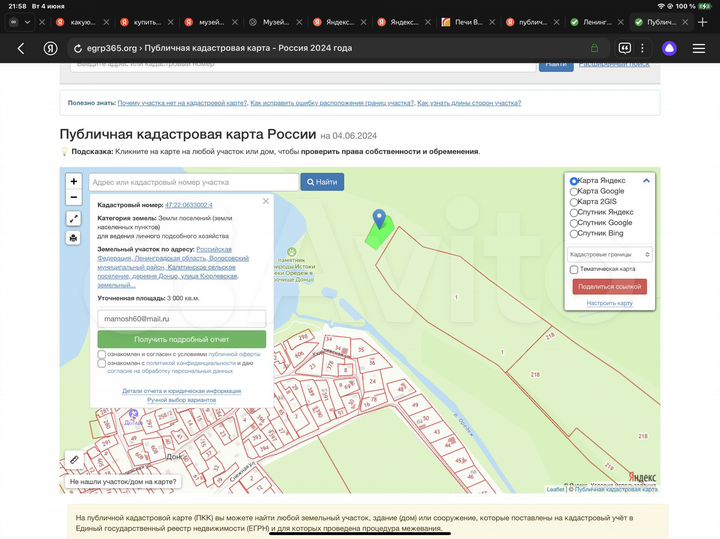Open cadastral number 47:22:0633002:4 link
This screenshot has height=539, width=720.
[x=189, y=205]
